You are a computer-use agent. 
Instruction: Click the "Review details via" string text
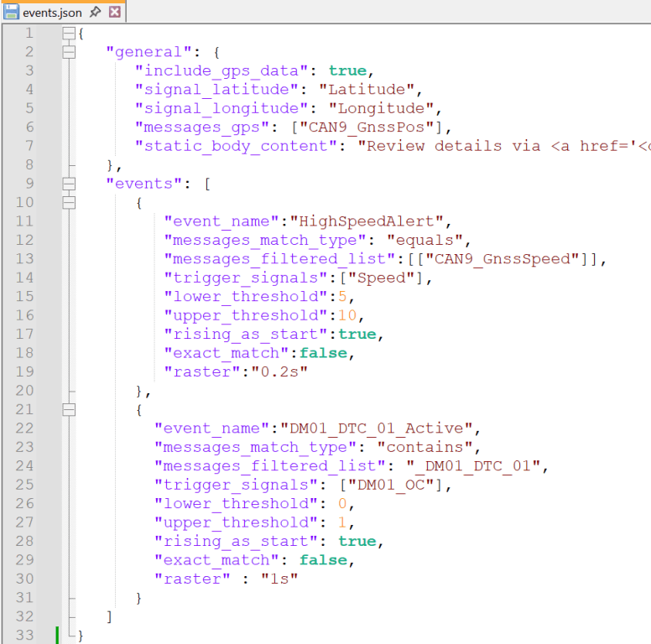tap(454, 146)
